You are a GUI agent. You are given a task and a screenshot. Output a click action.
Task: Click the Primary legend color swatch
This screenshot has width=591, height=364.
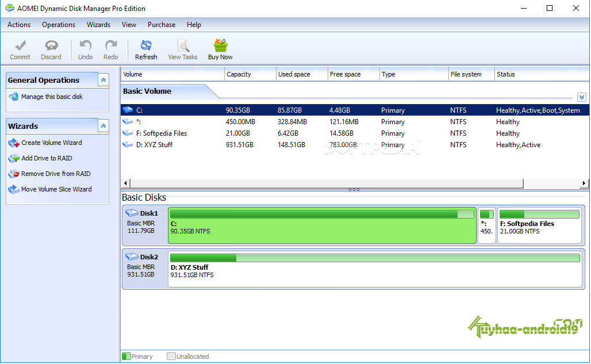coord(126,356)
